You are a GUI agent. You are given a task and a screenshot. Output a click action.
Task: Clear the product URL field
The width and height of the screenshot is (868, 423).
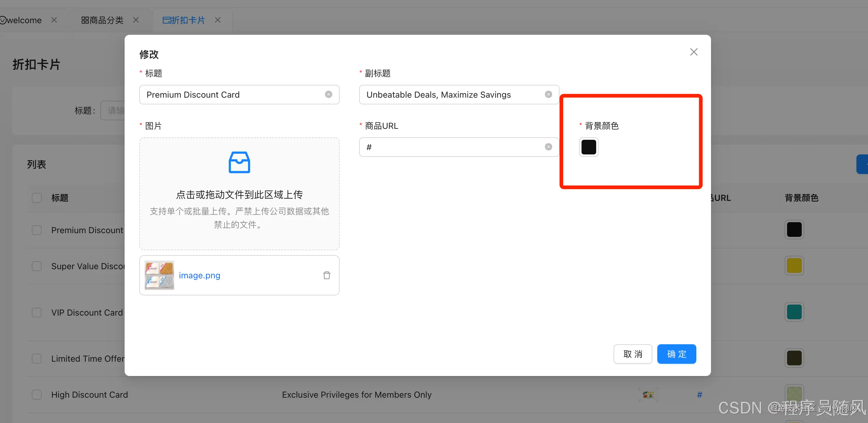548,147
